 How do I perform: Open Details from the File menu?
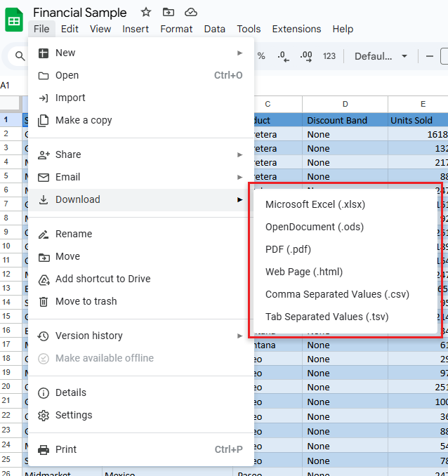(141, 392)
